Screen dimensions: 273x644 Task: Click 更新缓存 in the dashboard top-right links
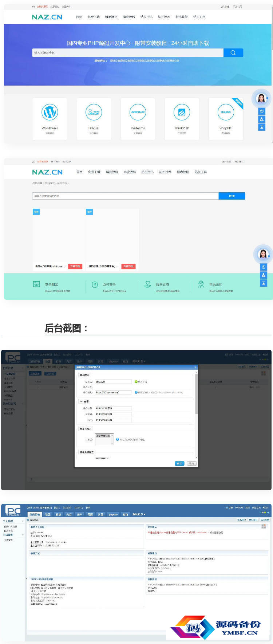click(x=253, y=520)
